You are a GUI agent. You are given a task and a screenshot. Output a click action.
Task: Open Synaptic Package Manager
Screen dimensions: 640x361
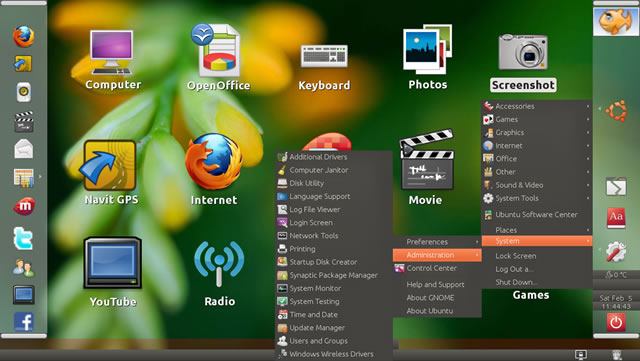(x=334, y=275)
